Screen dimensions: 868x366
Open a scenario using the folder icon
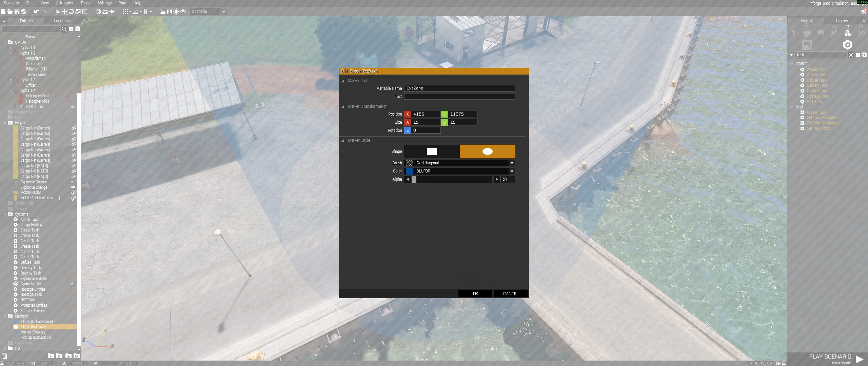click(10, 12)
